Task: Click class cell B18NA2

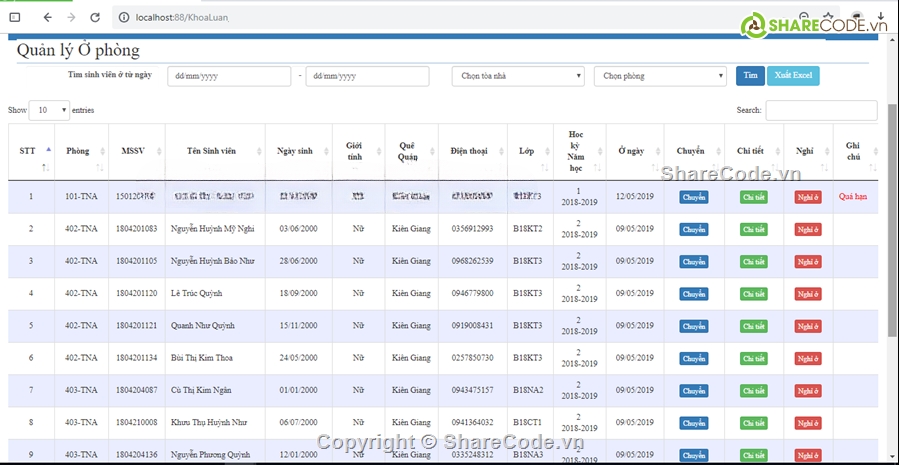Action: [x=528, y=390]
